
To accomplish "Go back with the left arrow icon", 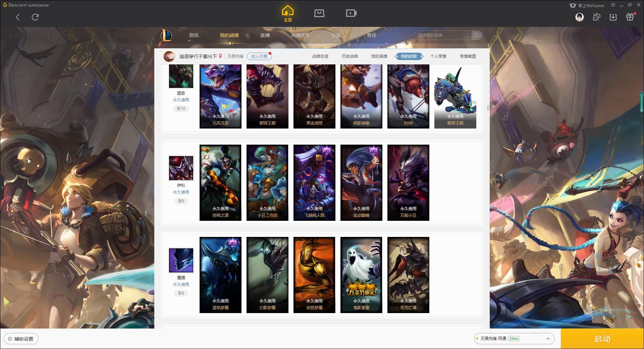I will (x=18, y=17).
